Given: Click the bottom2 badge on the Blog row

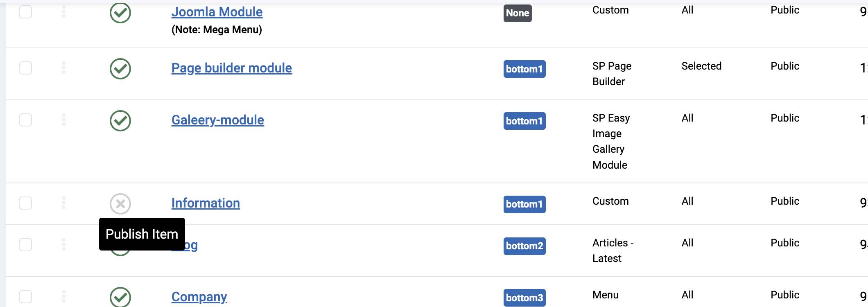Looking at the screenshot, I should point(524,246).
